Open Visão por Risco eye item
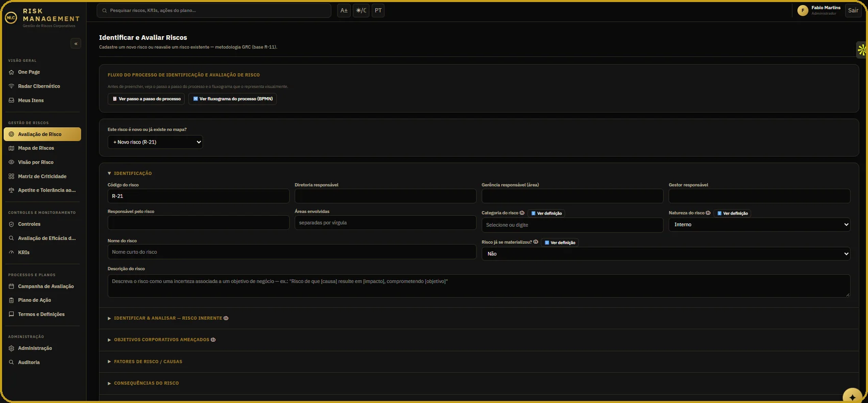 pos(42,162)
